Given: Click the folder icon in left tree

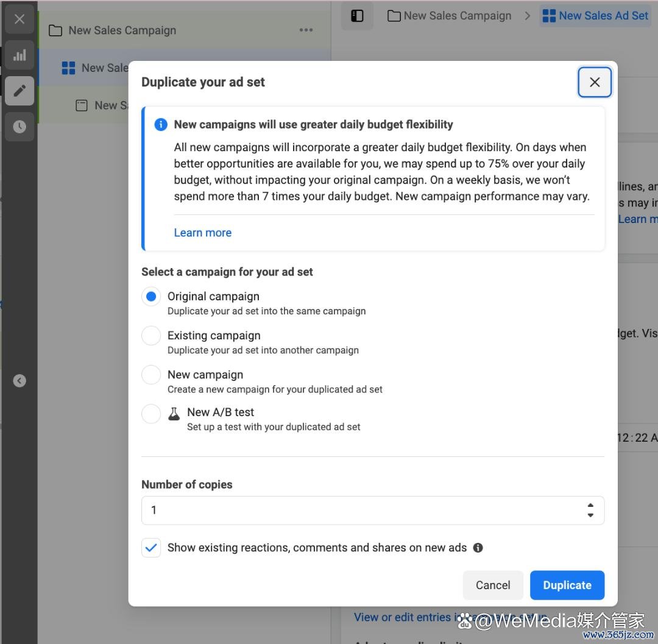Looking at the screenshot, I should [x=55, y=30].
